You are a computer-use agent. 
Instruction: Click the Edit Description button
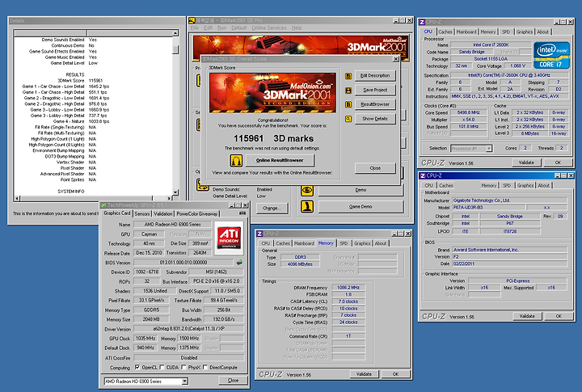(375, 76)
